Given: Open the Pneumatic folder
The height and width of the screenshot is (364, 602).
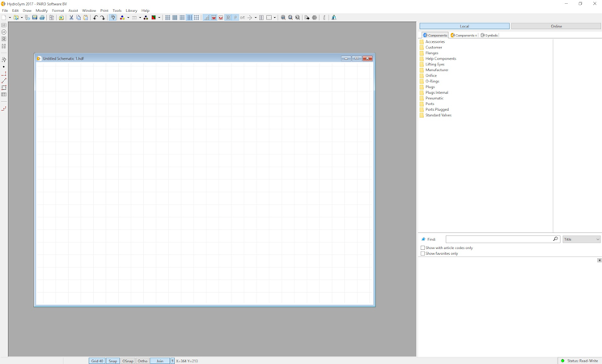Looking at the screenshot, I should (434, 99).
